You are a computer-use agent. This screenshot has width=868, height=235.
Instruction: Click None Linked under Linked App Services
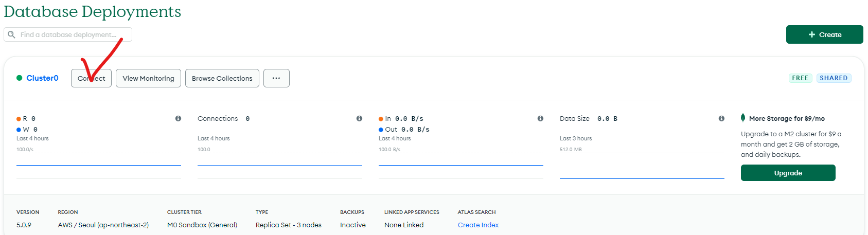(x=404, y=225)
